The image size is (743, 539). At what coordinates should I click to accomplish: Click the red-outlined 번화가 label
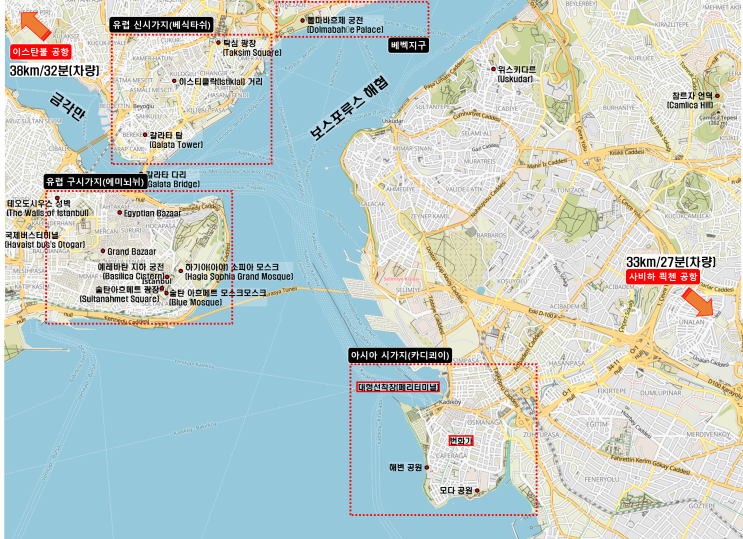[461, 441]
